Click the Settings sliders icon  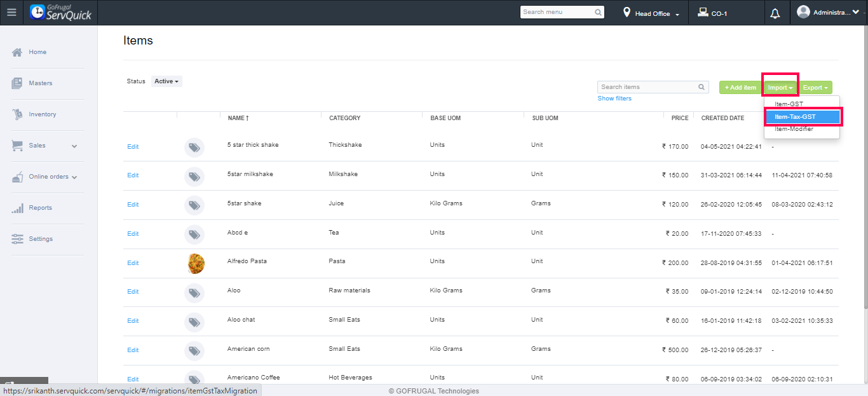pyautogui.click(x=18, y=239)
